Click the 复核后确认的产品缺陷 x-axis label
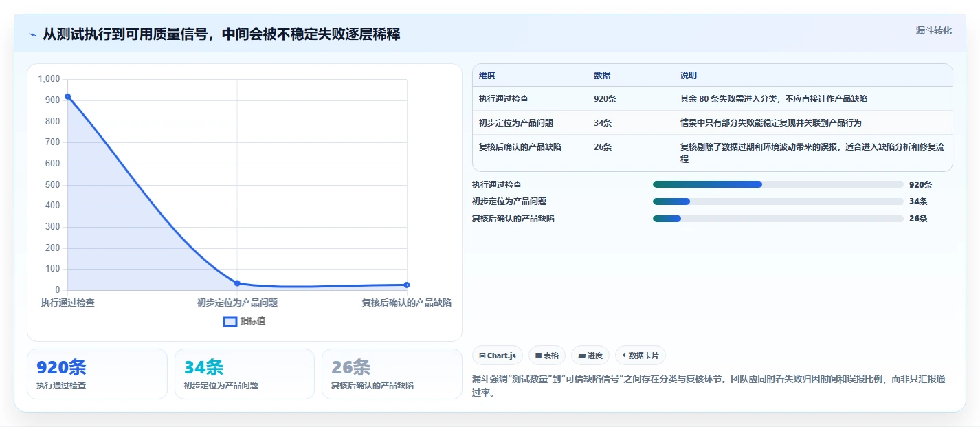The image size is (980, 427). [x=407, y=303]
